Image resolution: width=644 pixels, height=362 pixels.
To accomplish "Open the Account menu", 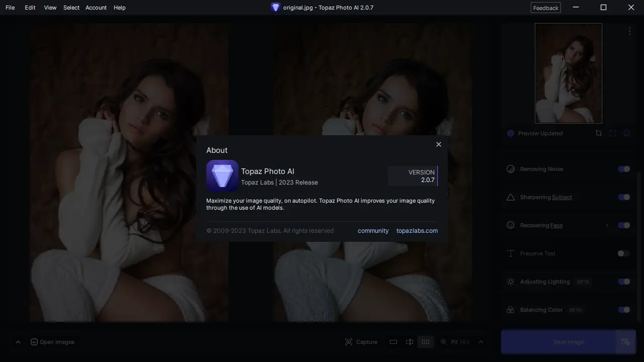I will tap(96, 8).
